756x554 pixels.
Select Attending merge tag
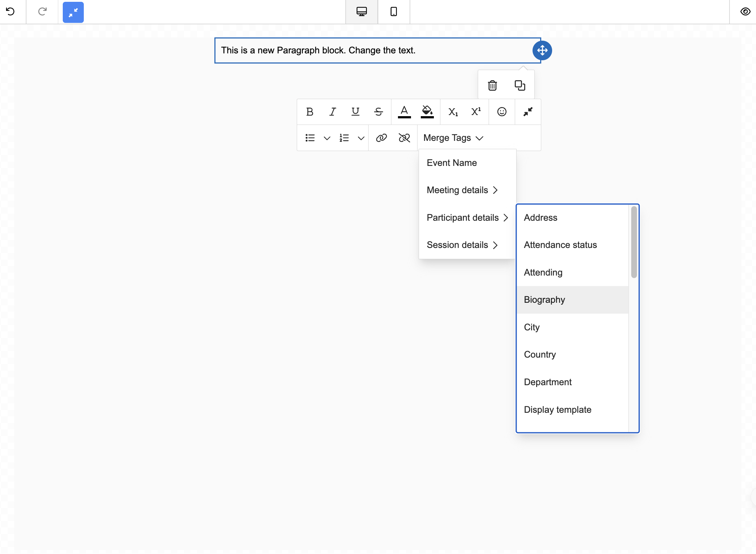coord(572,273)
